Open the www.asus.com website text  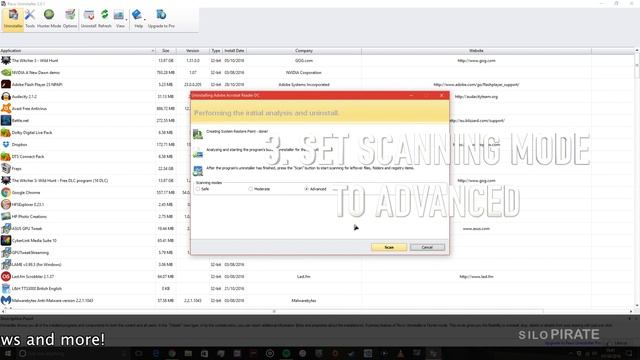476,229
